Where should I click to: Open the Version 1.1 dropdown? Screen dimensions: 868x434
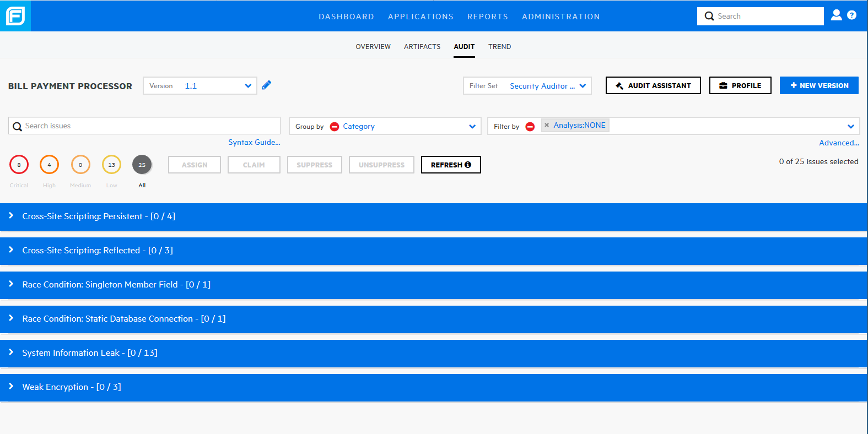[x=200, y=86]
